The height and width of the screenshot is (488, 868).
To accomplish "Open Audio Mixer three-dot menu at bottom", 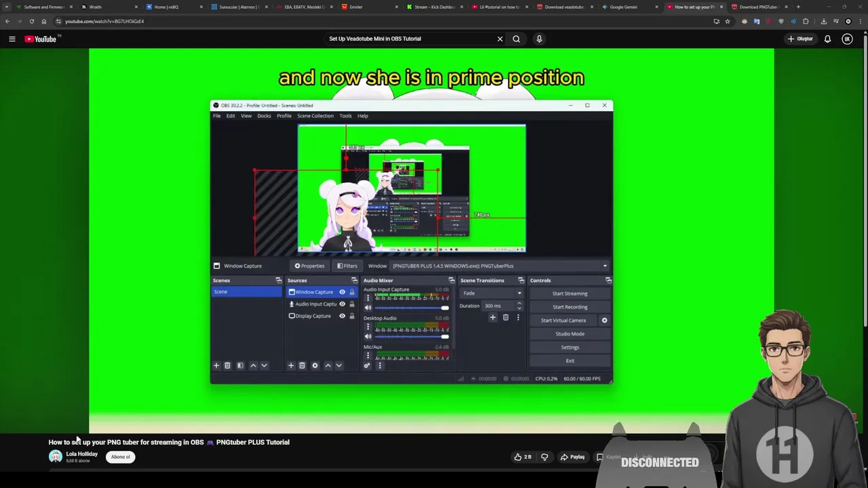I will 379,365.
